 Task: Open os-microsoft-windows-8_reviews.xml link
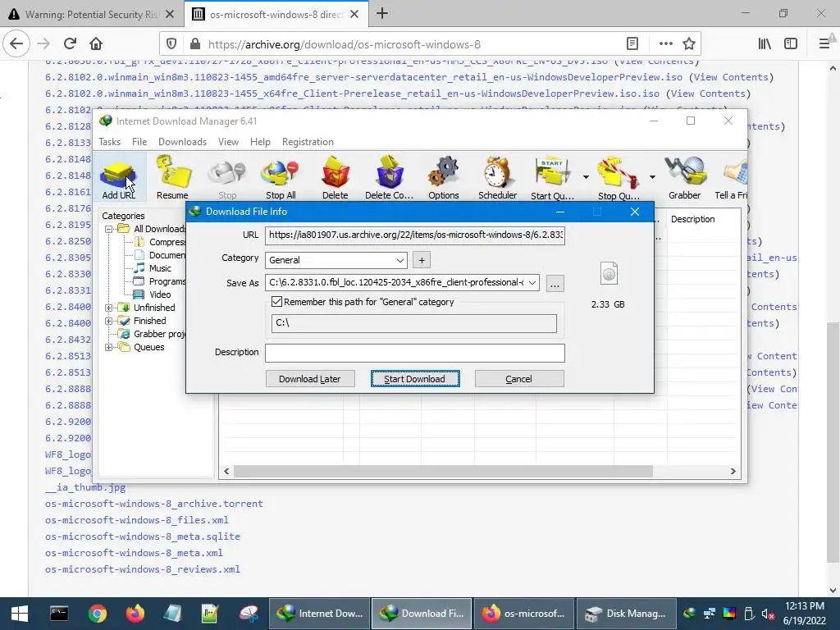(x=143, y=569)
